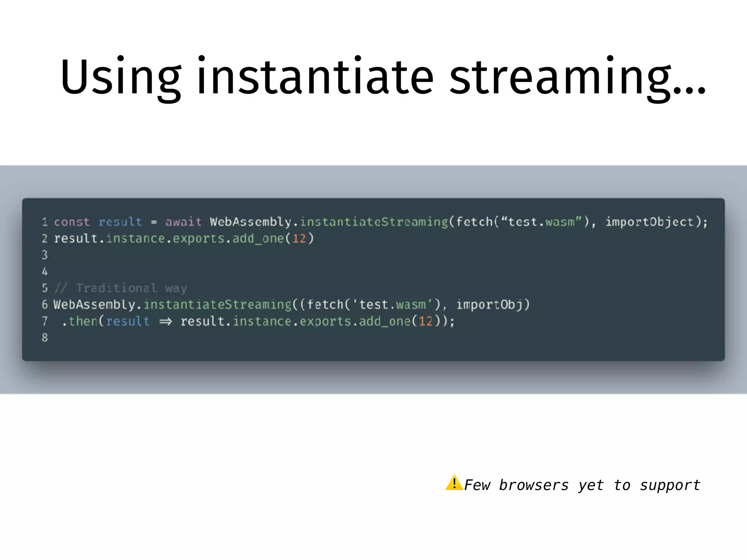Click the "await" keyword in line 1
This screenshot has width=747, height=560.
(183, 222)
